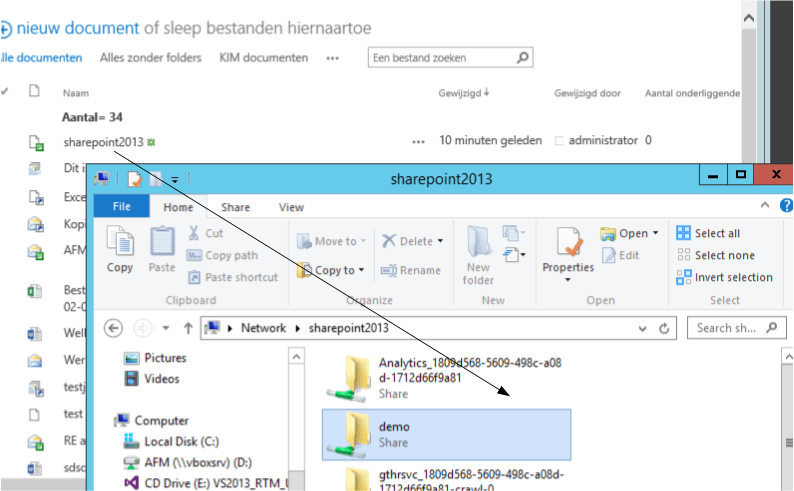Screen dimensions: 794x491
Task: Toggle the select-all checkmark in list header
Action: [5, 92]
